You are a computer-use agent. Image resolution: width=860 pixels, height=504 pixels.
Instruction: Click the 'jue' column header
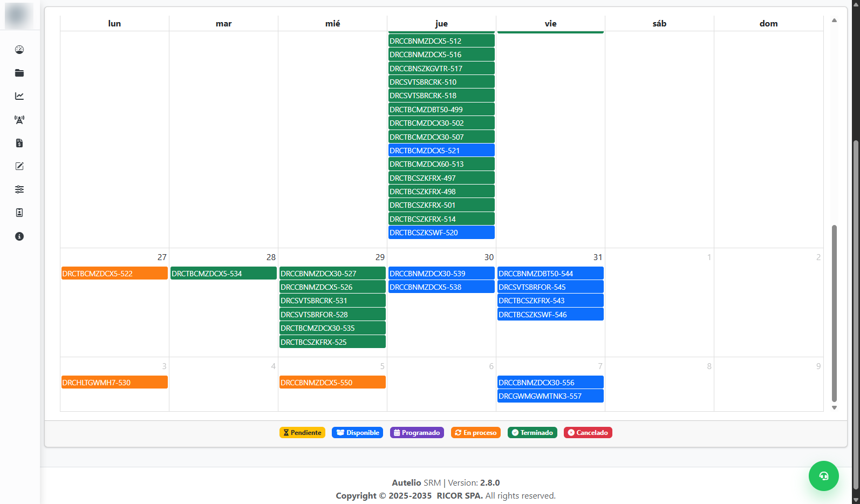[441, 23]
